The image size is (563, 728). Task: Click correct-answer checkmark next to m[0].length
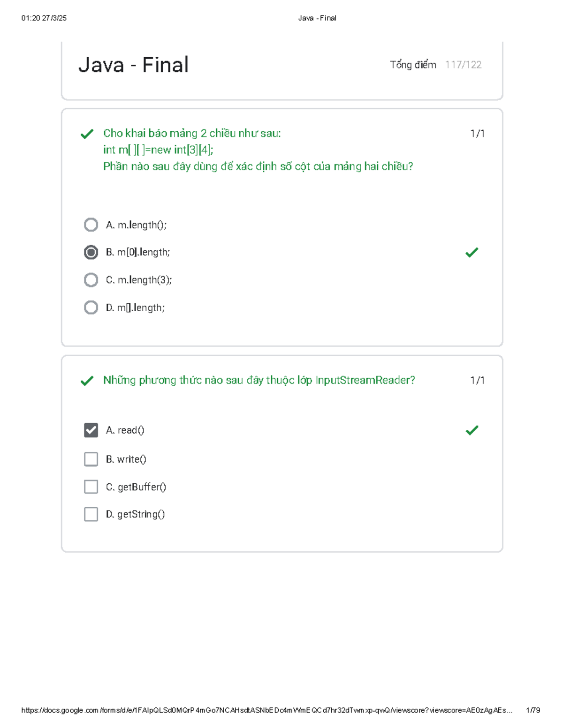(472, 253)
